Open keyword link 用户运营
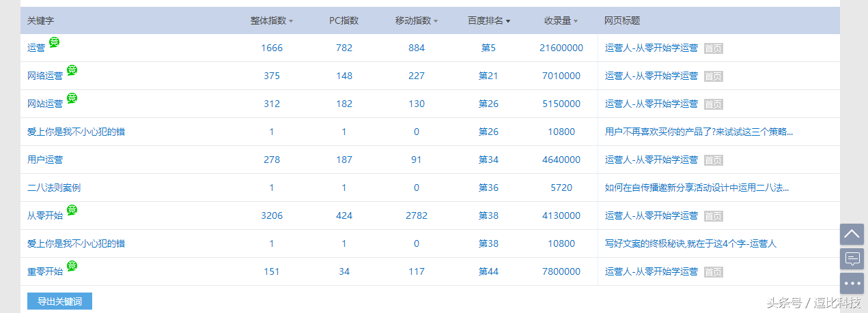 (45, 160)
